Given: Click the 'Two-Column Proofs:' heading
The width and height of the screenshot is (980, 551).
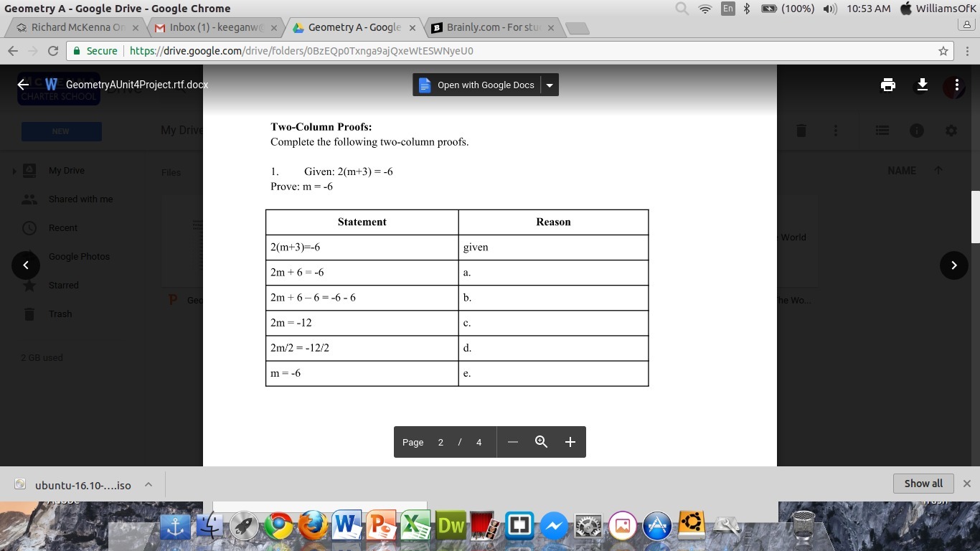Looking at the screenshot, I should click(x=321, y=127).
